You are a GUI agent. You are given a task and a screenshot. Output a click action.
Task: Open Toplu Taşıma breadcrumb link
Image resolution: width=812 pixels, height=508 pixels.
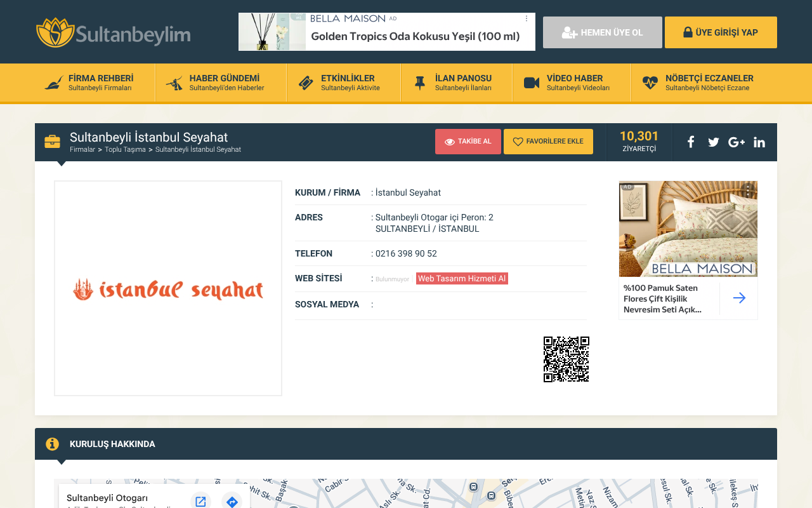[x=125, y=150]
